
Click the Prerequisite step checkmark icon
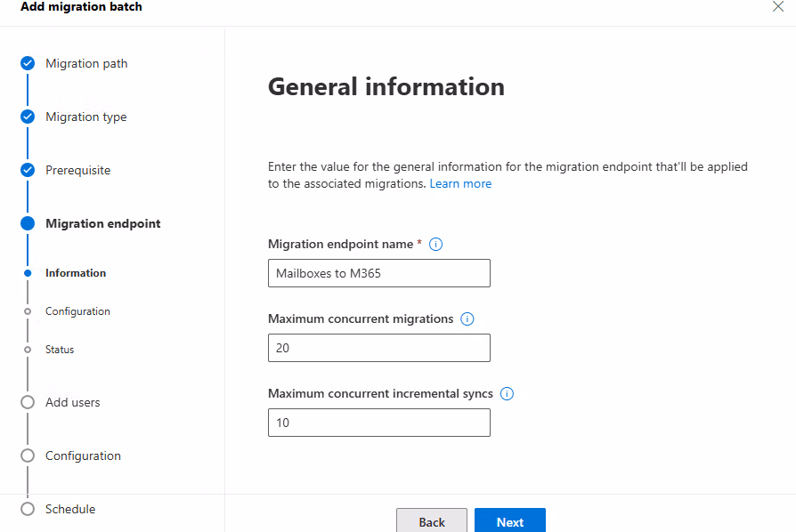pos(28,170)
